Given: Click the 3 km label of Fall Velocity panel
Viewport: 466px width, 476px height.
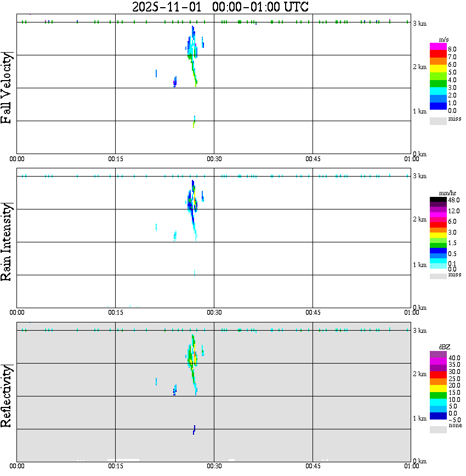Looking at the screenshot, I should (x=419, y=24).
